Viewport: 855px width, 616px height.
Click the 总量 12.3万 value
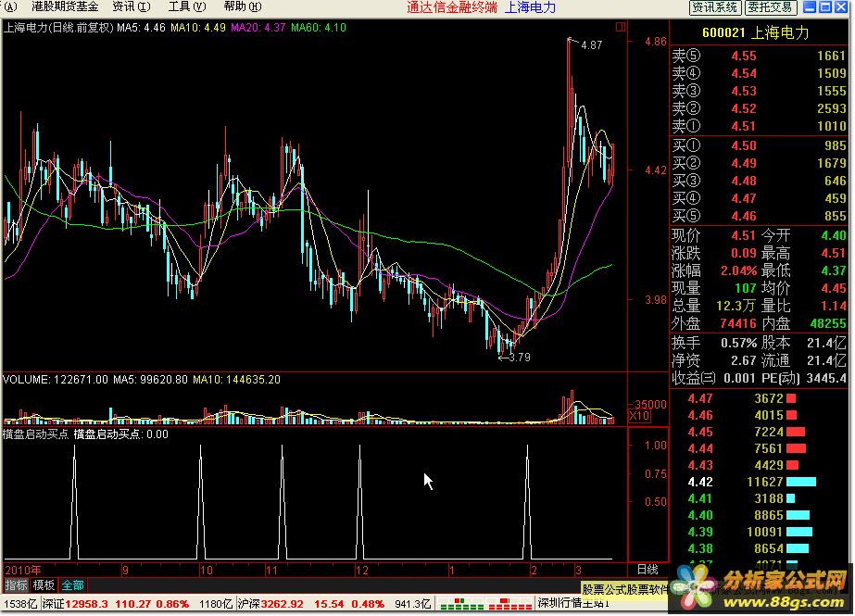pyautogui.click(x=736, y=306)
